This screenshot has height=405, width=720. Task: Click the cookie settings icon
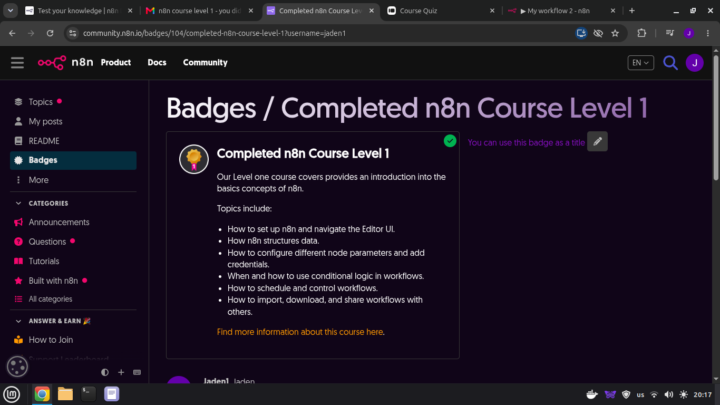tap(17, 366)
